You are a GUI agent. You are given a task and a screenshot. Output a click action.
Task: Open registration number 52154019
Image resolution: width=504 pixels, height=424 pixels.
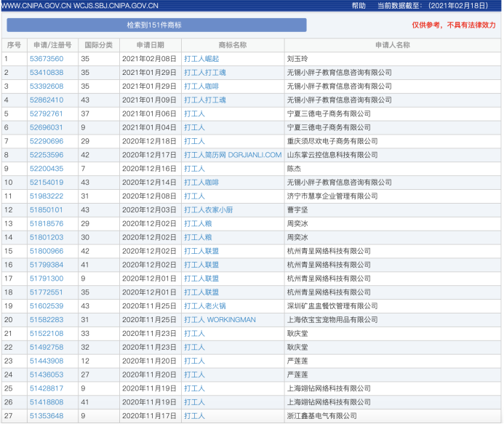[x=47, y=183]
